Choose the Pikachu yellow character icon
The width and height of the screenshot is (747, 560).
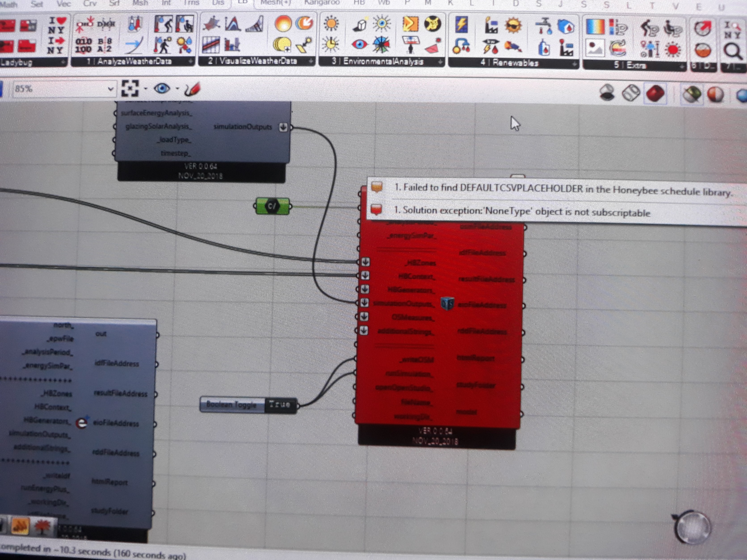click(432, 24)
